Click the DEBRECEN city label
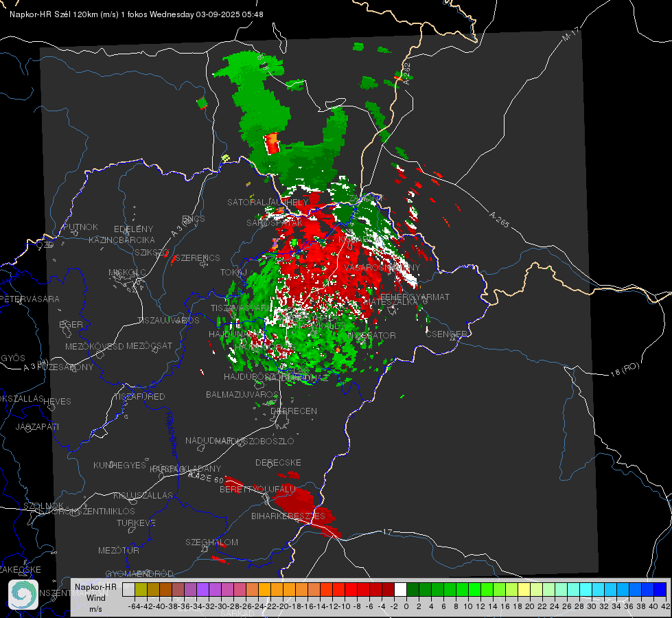Image resolution: width=672 pixels, height=618 pixels. pos(294,411)
